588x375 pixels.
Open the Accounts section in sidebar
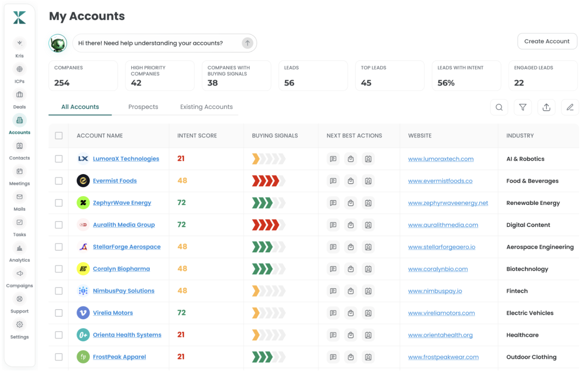point(20,125)
